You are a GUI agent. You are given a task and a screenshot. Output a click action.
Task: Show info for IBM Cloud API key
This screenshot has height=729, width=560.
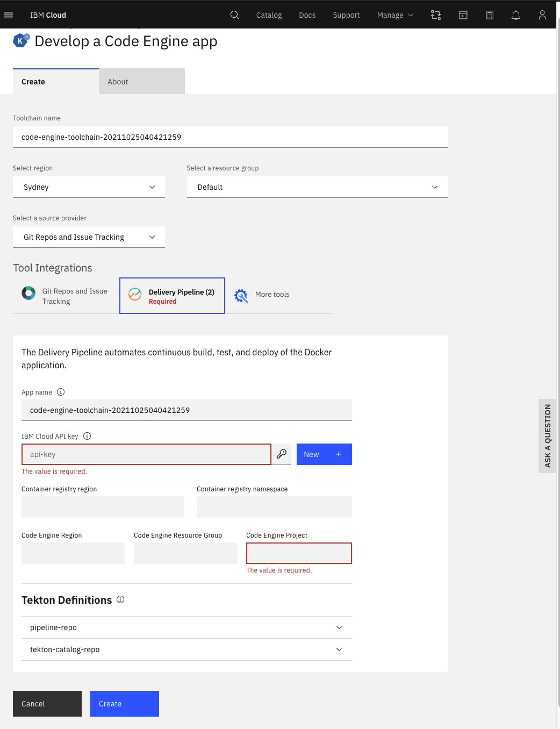point(87,436)
